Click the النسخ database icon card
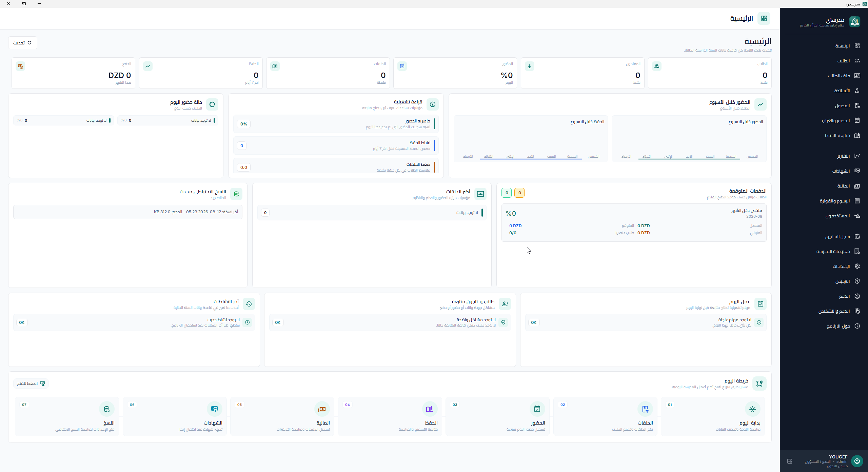 click(x=107, y=409)
